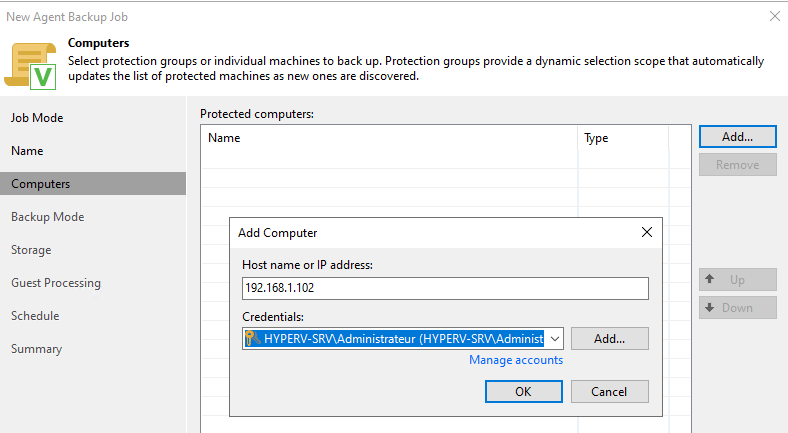Add new credentials via dialog Add... button
Image resolution: width=788 pixels, height=433 pixels.
coord(610,339)
